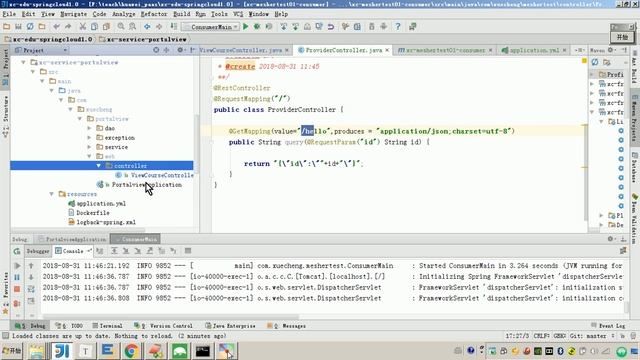The height and width of the screenshot is (360, 640).
Task: Open Project panel settings gear
Action: coord(180,50)
